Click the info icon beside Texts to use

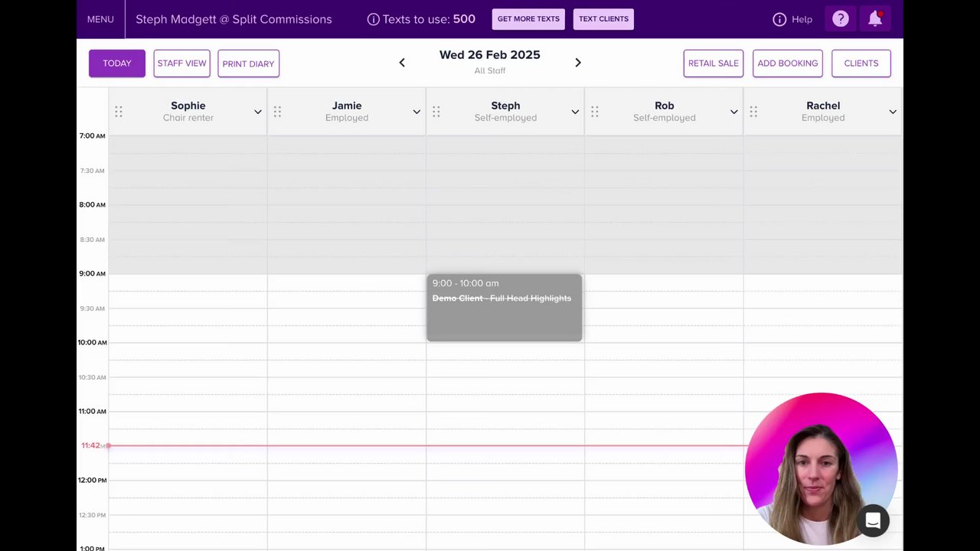pyautogui.click(x=373, y=19)
